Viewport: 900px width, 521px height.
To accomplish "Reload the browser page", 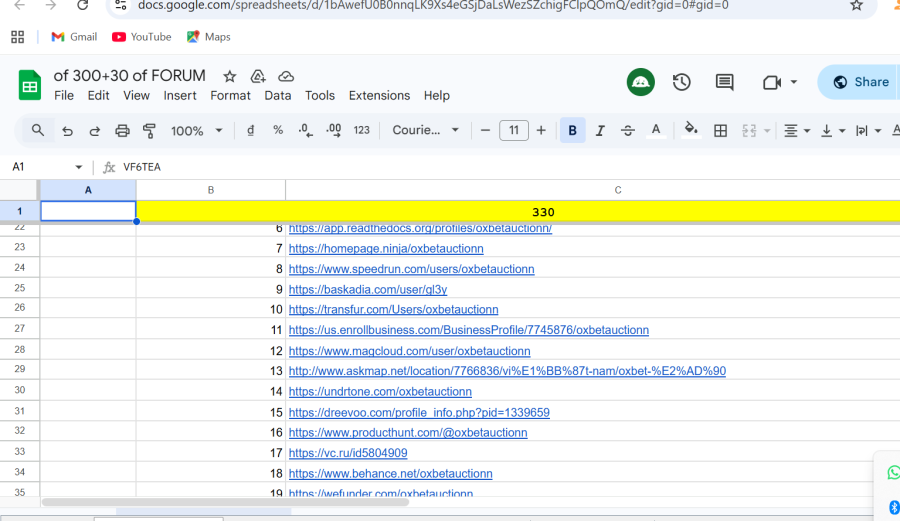I will point(83,6).
